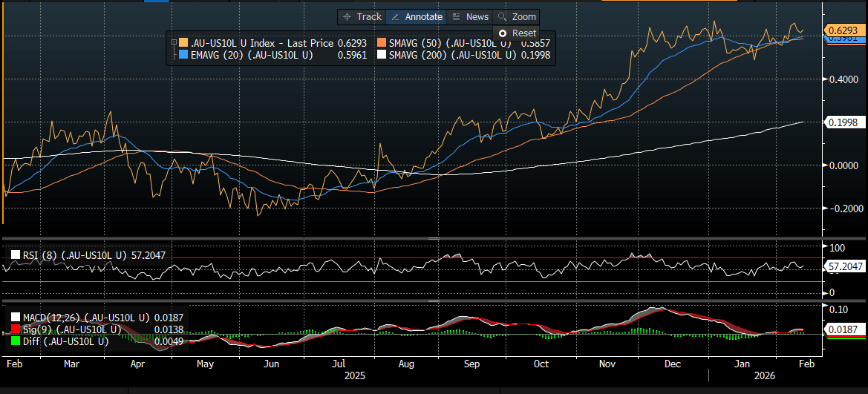Click the 0.1998 SMAVG 200 axis tag

843,122
